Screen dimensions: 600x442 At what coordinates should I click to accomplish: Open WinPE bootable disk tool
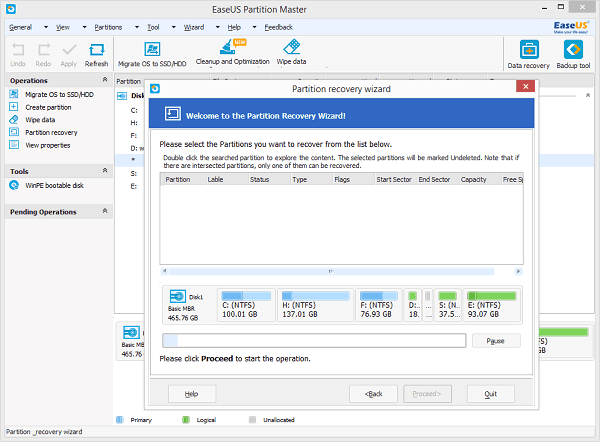coord(54,185)
